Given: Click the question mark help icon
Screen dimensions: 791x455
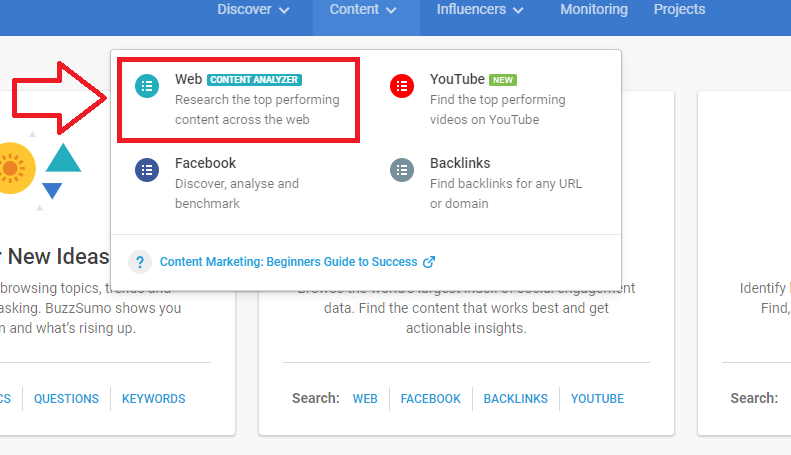Looking at the screenshot, I should [140, 262].
